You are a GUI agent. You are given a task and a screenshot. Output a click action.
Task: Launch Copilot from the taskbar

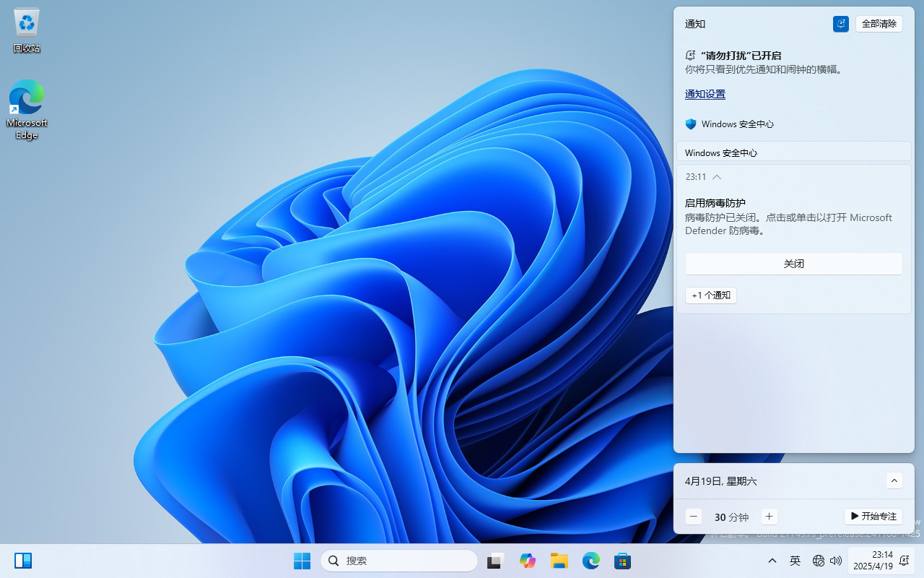tap(528, 561)
